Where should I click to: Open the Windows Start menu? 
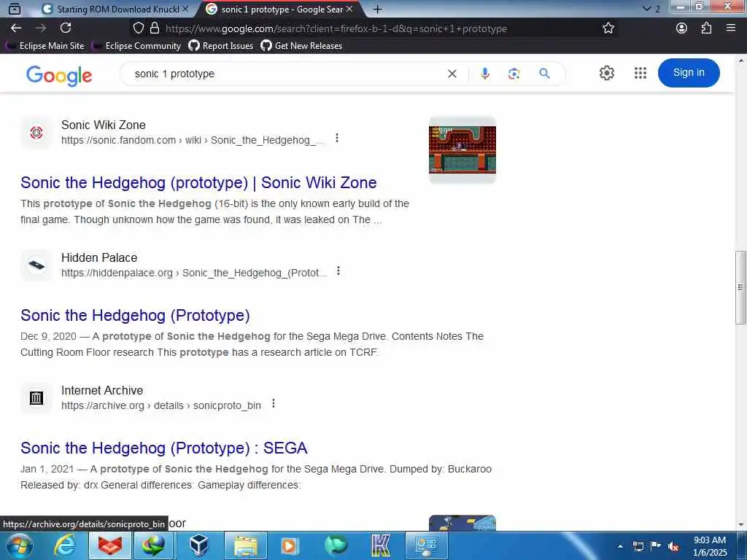point(20,545)
